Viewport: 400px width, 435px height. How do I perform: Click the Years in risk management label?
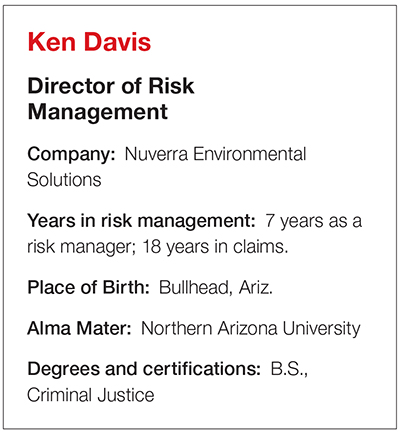pyautogui.click(x=141, y=221)
